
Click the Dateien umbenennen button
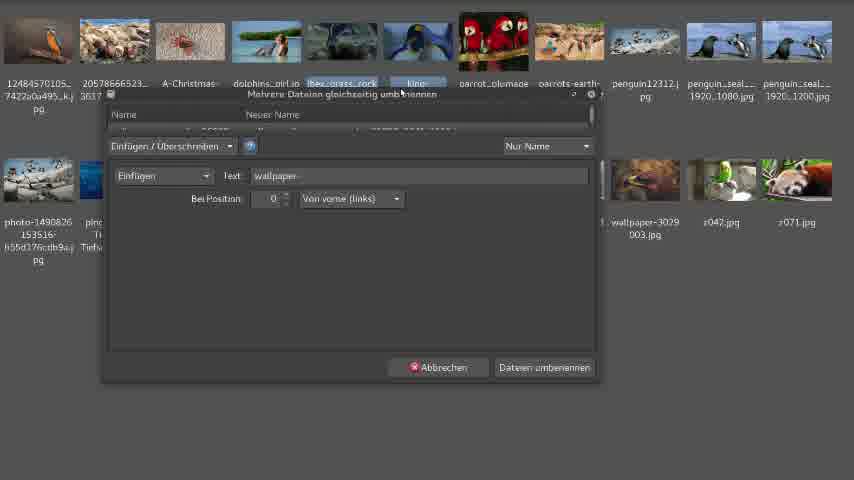(x=544, y=367)
